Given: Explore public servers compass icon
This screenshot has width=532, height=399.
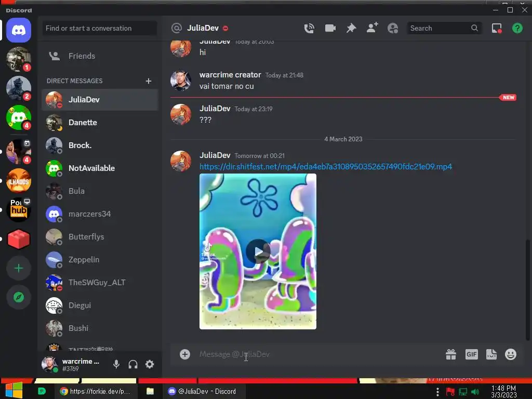Looking at the screenshot, I should pos(19,297).
